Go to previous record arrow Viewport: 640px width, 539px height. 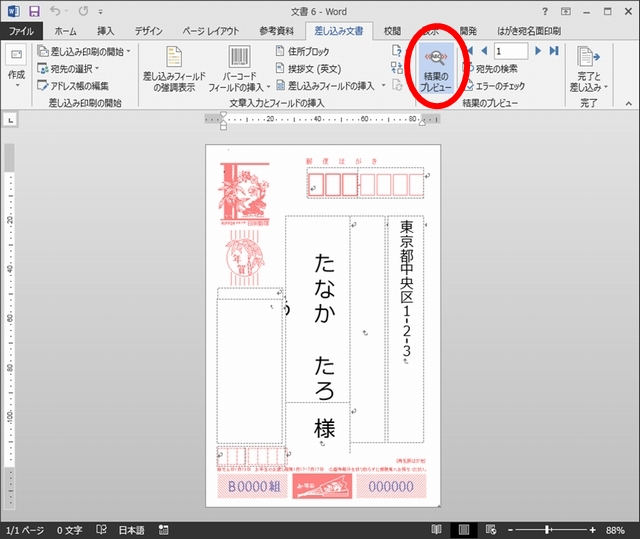(x=484, y=51)
